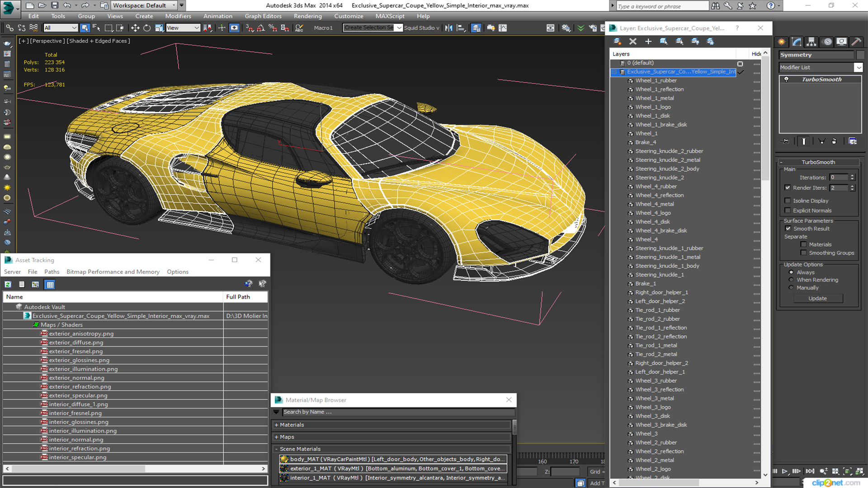Select When Rendering update radio button

point(791,280)
